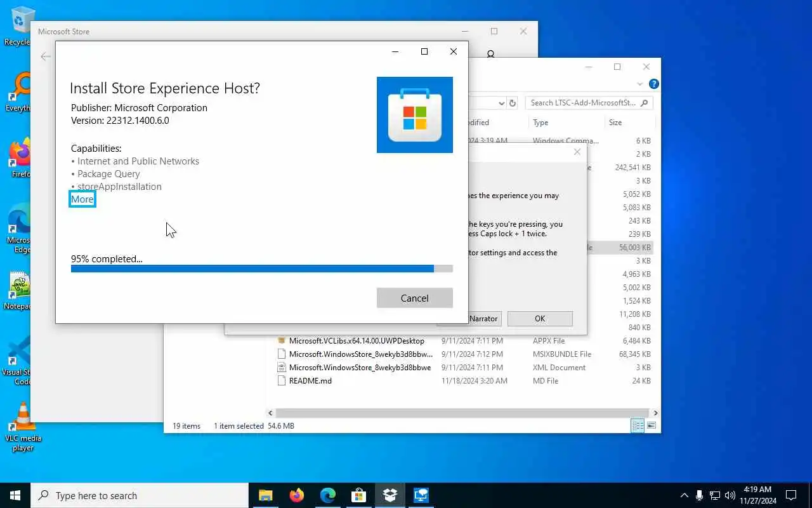Open network status tray icon
Image resolution: width=812 pixels, height=508 pixels.
pyautogui.click(x=715, y=495)
